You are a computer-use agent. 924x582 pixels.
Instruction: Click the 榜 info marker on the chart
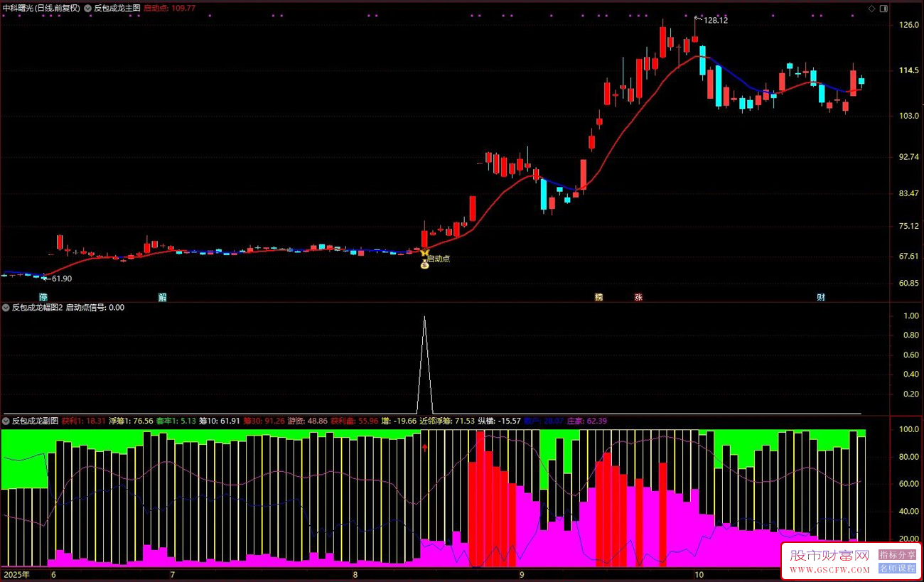click(x=598, y=297)
